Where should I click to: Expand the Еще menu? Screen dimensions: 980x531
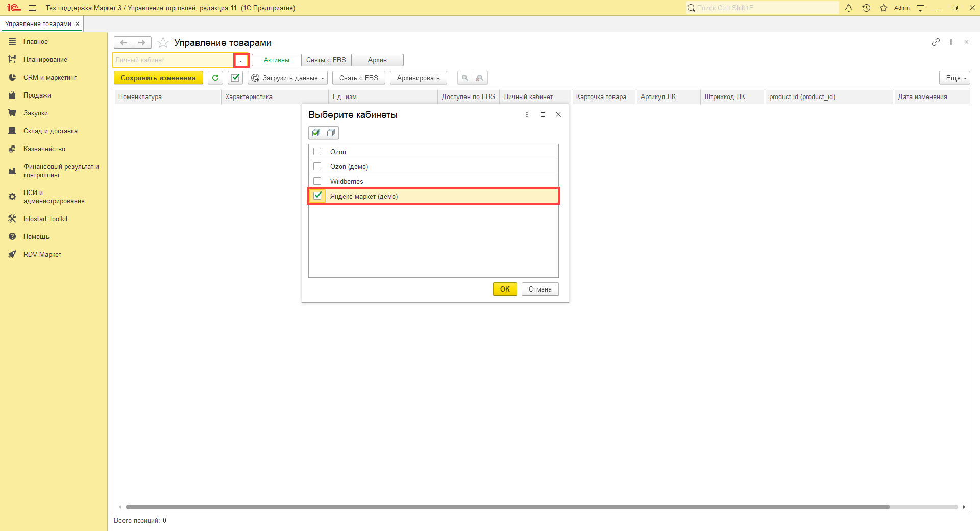tap(954, 78)
